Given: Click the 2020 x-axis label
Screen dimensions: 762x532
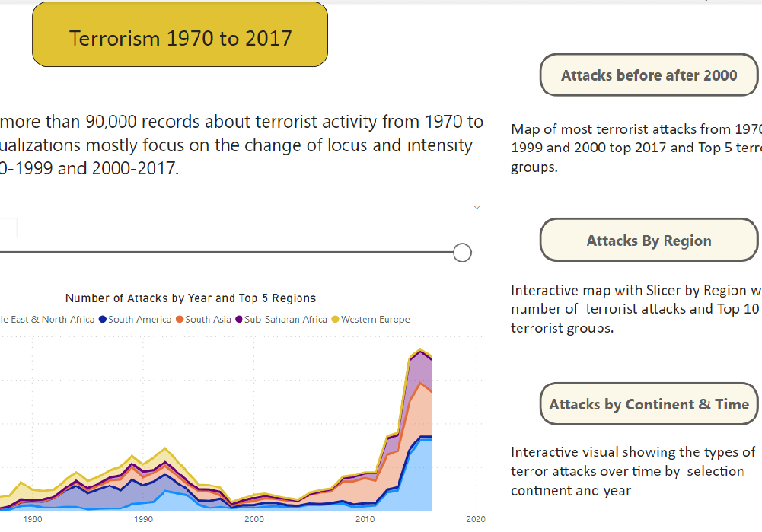Looking at the screenshot, I should coord(476,519).
